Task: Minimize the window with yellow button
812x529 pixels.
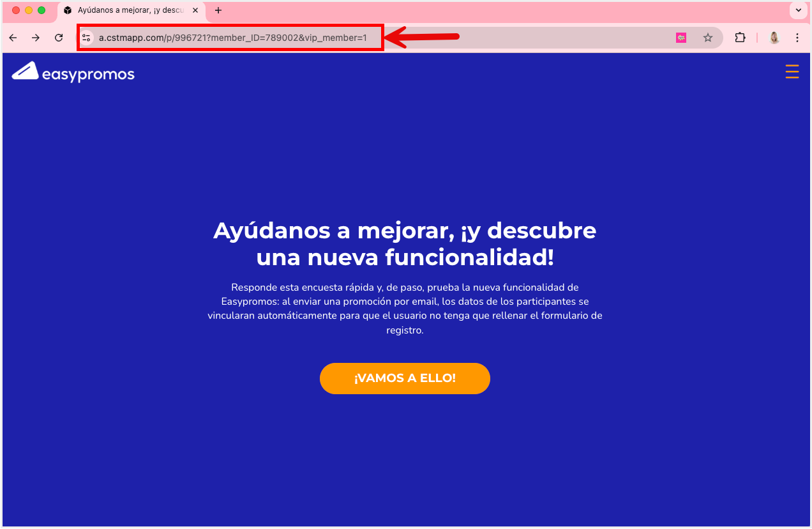Action: pyautogui.click(x=29, y=10)
